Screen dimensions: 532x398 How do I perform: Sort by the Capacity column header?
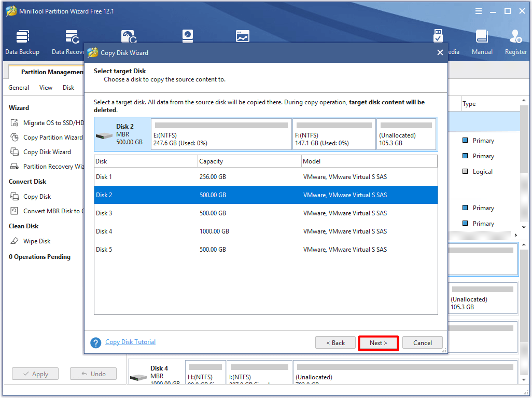[249, 161]
